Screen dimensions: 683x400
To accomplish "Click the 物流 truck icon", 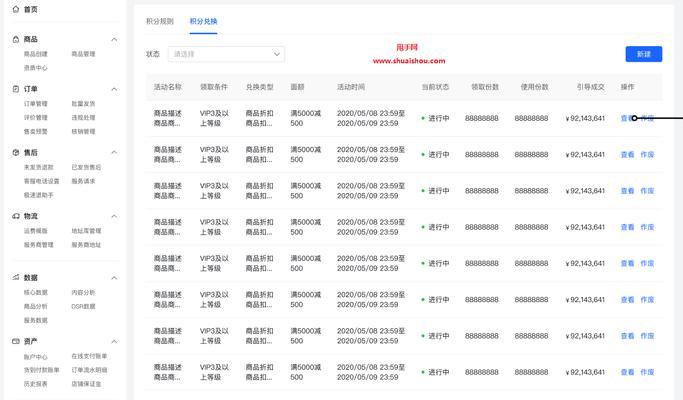I will pos(16,216).
